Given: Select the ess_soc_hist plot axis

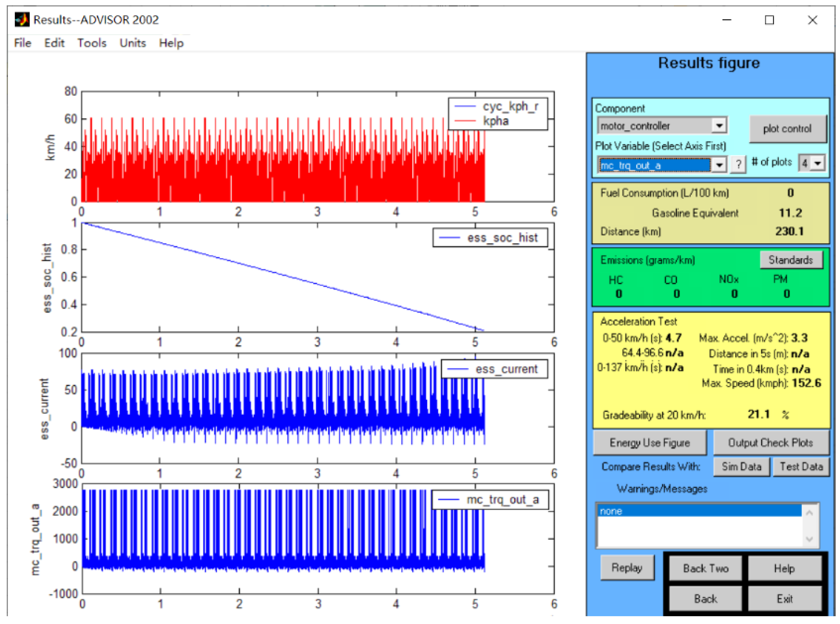Looking at the screenshot, I should 264,302.
